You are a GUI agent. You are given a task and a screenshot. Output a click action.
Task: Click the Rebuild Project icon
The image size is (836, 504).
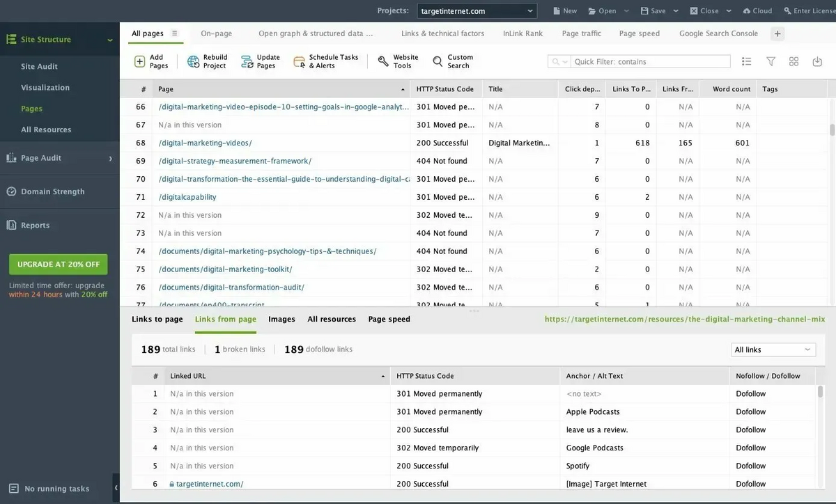coord(194,62)
